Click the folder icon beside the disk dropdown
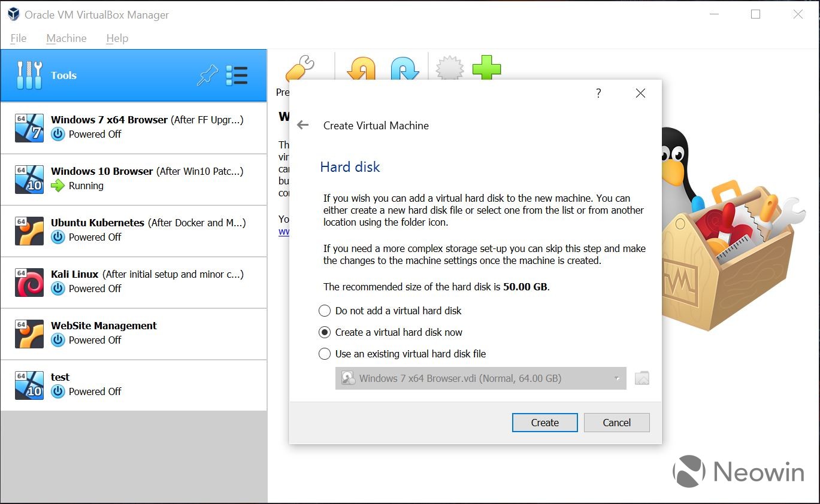 tap(642, 378)
